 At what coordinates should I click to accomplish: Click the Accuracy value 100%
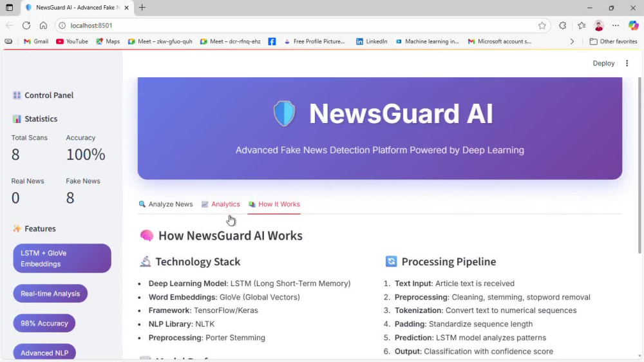coord(86,155)
